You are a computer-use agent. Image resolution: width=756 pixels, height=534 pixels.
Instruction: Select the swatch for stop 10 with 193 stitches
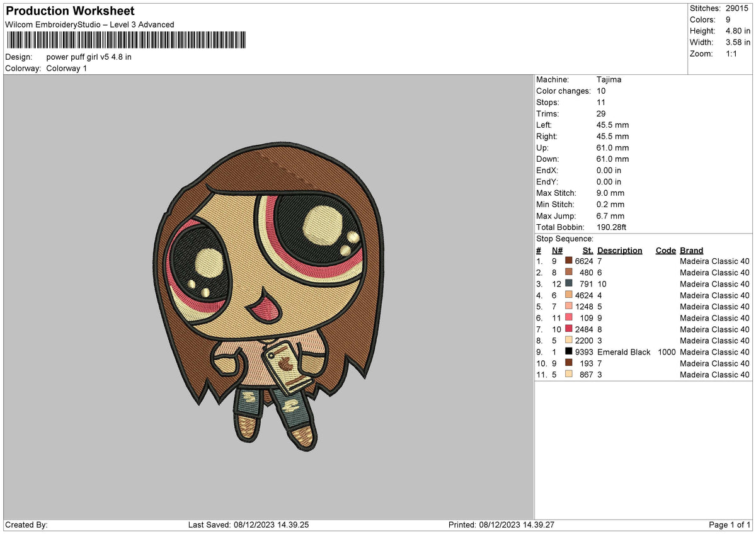pyautogui.click(x=568, y=363)
